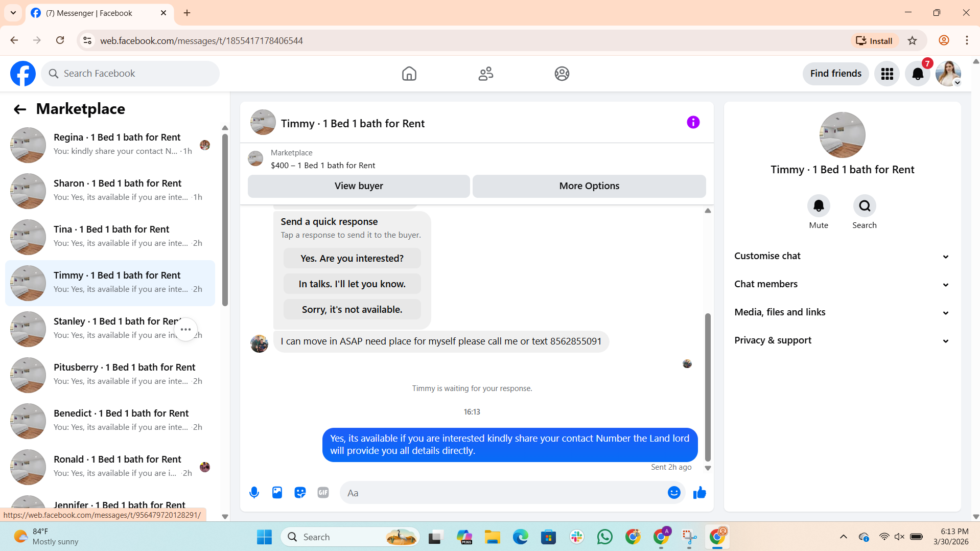Open File Explorer from the taskbar
The image size is (980, 551).
pyautogui.click(x=492, y=537)
